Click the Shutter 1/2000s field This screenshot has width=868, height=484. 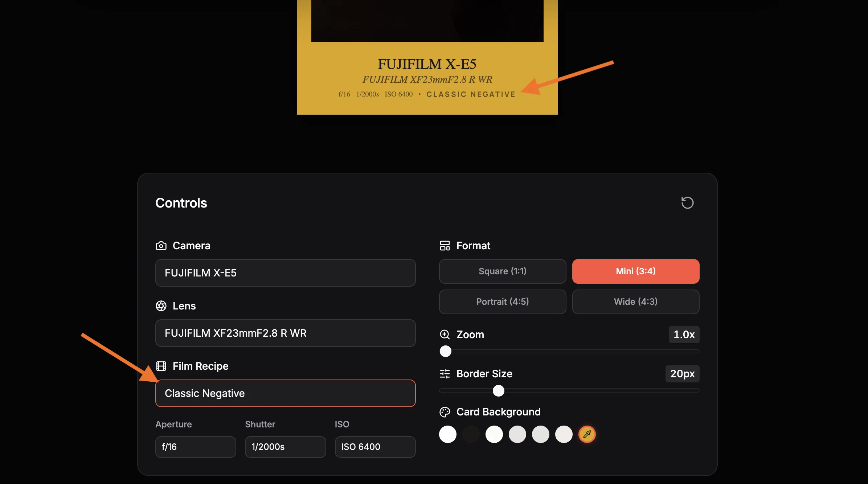coord(286,447)
